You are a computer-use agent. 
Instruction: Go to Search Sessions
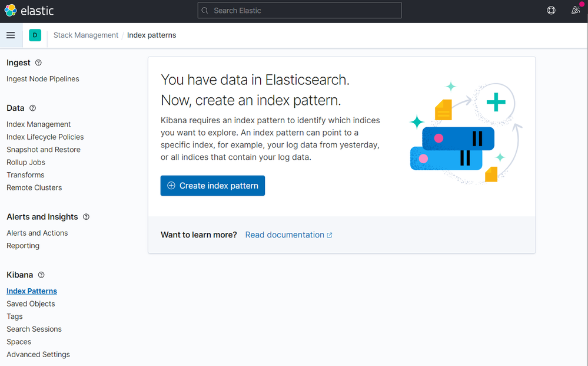(34, 329)
